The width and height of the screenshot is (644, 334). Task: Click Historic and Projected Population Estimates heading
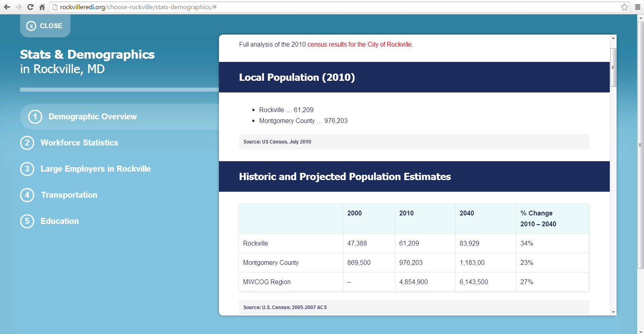[x=345, y=176]
